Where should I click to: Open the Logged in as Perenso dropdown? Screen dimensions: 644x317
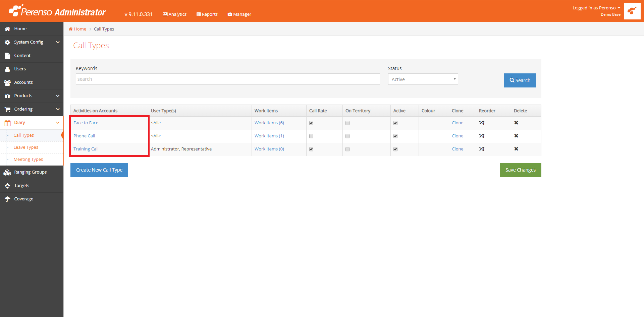pos(596,8)
